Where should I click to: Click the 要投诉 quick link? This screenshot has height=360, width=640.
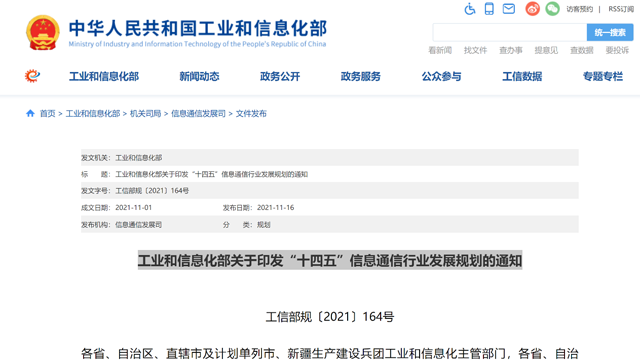[x=617, y=50]
